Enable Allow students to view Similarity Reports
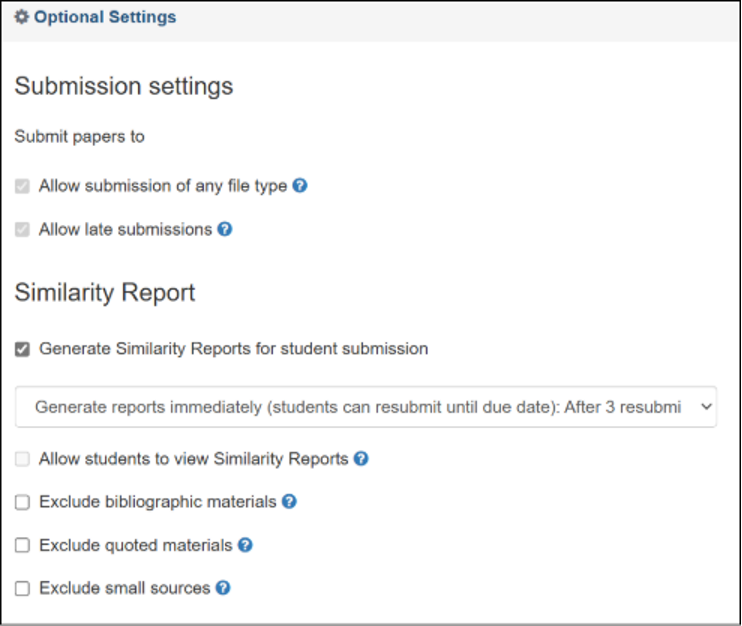 [22, 458]
